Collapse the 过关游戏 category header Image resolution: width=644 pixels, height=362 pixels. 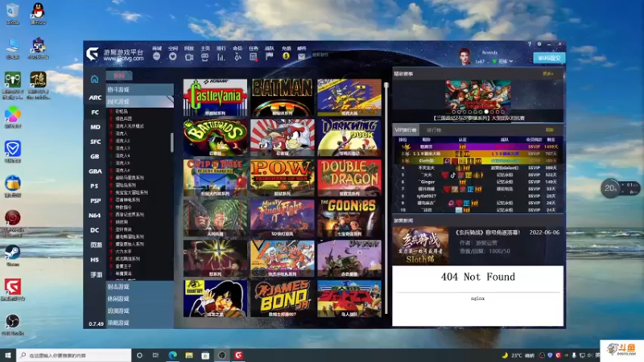[x=139, y=101]
